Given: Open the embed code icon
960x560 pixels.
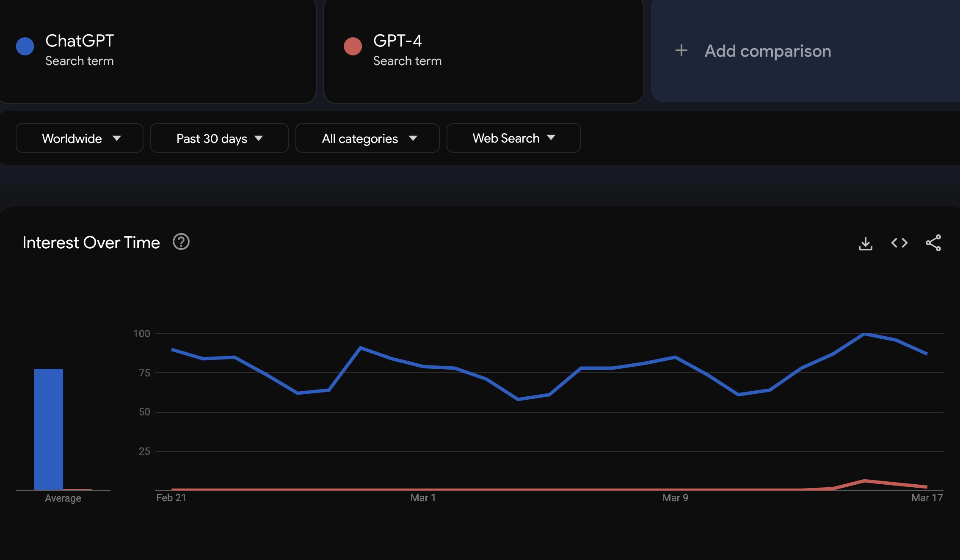Looking at the screenshot, I should coord(899,243).
